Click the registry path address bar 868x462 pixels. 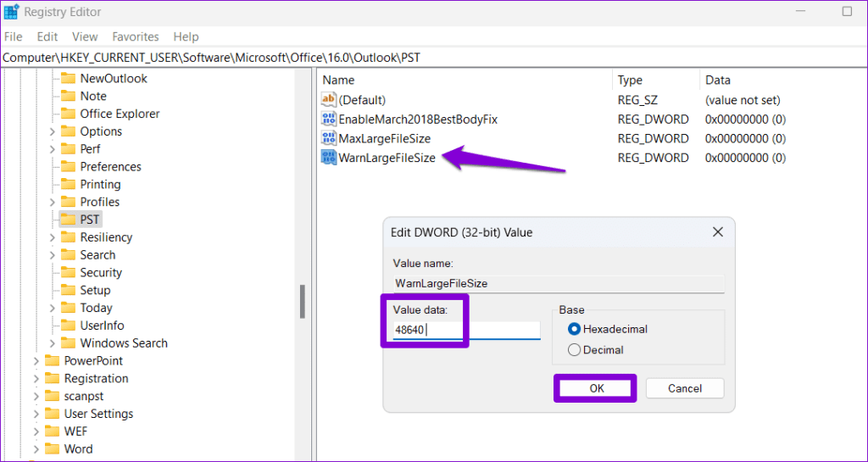(x=434, y=57)
